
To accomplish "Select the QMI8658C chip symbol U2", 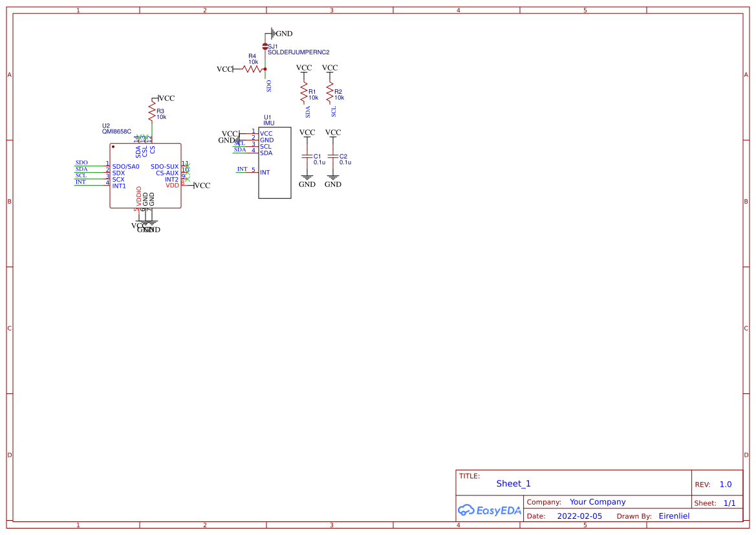I will (146, 175).
